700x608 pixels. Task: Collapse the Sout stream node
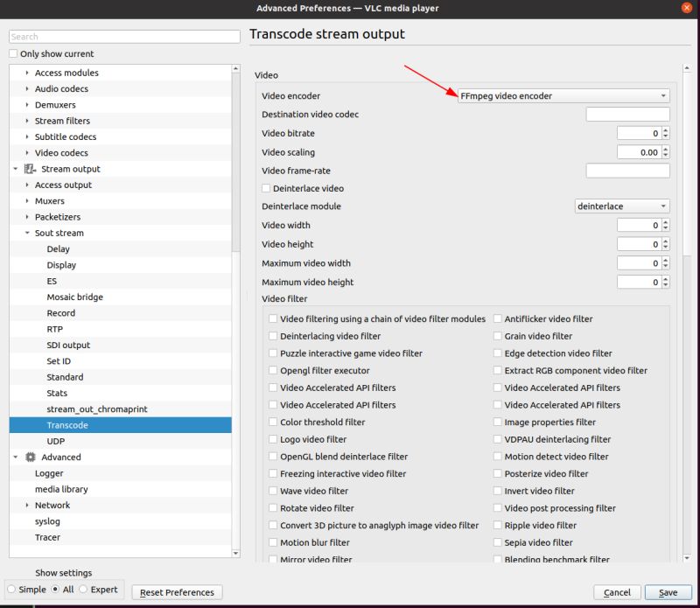(x=27, y=233)
